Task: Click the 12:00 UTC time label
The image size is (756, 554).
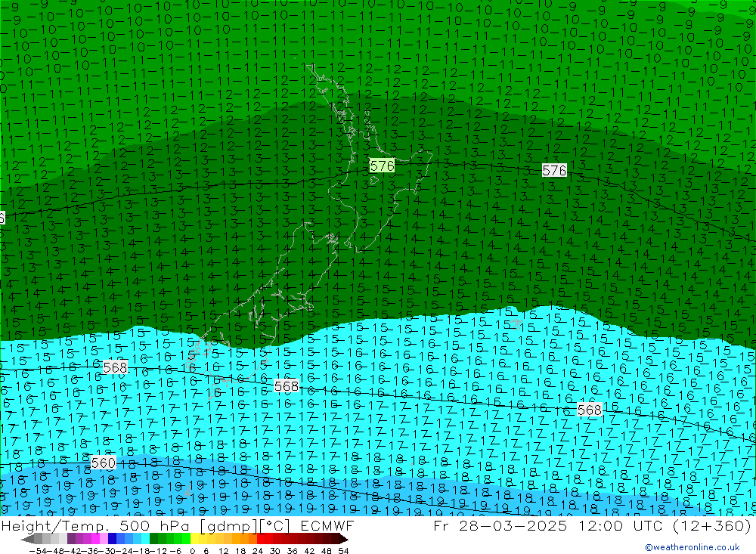Action: 611,526
